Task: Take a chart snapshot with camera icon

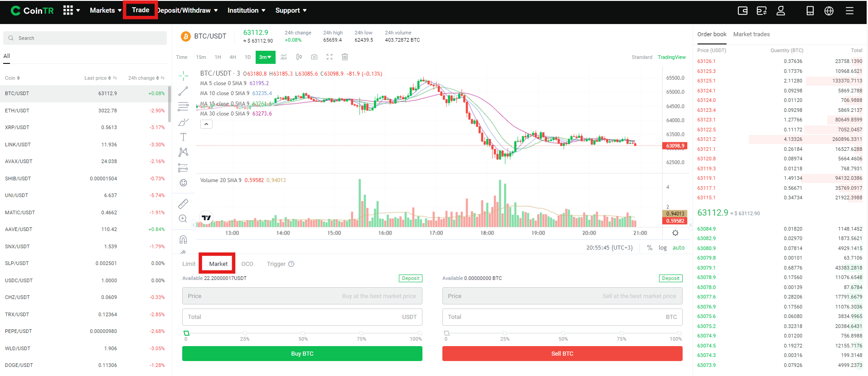Action: (x=314, y=57)
